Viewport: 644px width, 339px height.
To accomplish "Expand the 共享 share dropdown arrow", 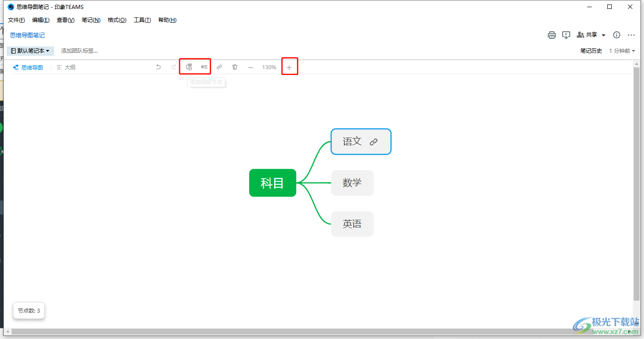I will click(x=603, y=35).
